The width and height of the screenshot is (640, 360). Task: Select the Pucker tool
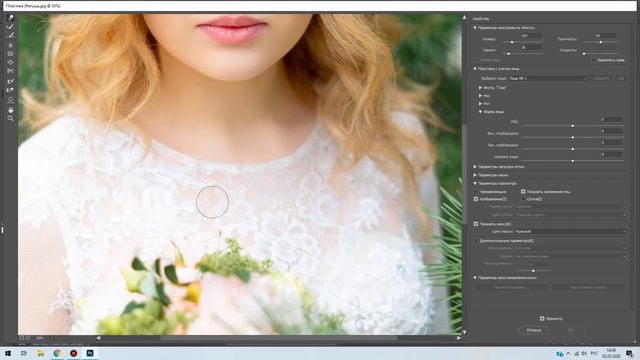(11, 54)
